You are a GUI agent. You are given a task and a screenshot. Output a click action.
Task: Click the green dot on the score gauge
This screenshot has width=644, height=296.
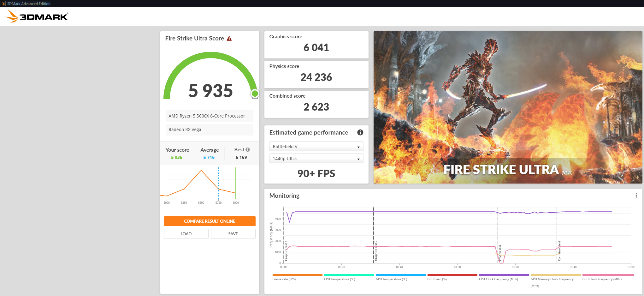255,94
